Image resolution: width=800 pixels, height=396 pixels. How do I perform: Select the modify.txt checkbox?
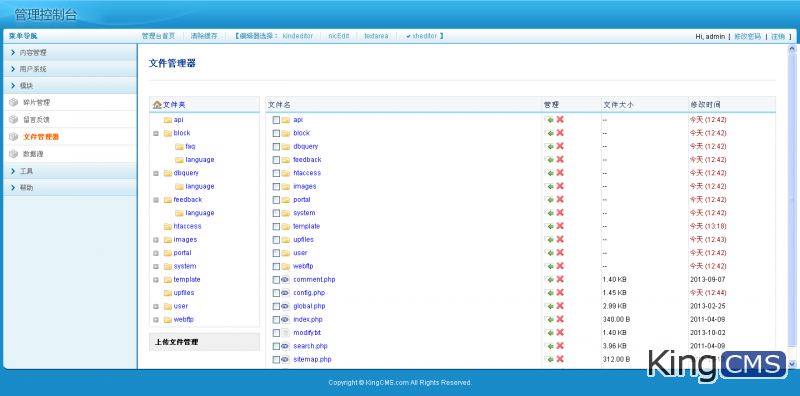coord(276,333)
